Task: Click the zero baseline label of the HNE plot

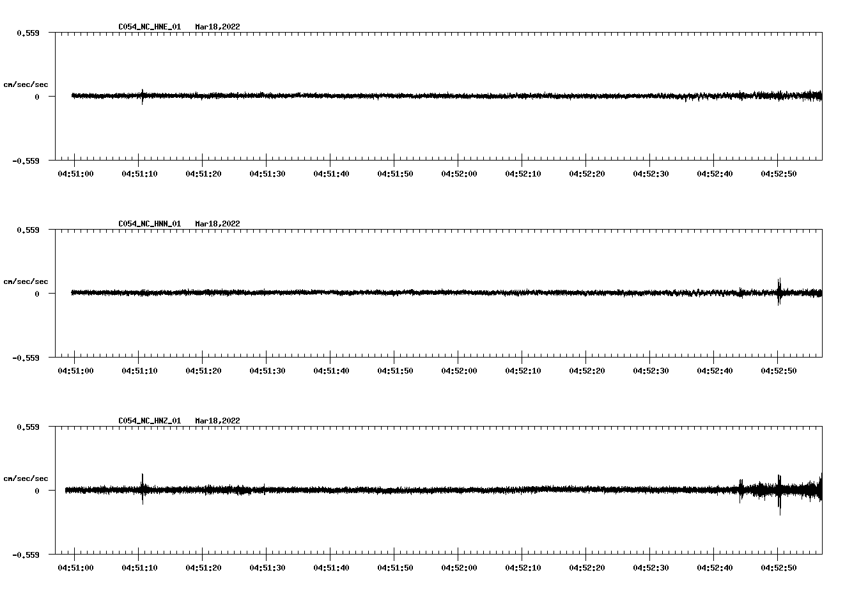Action: point(37,97)
